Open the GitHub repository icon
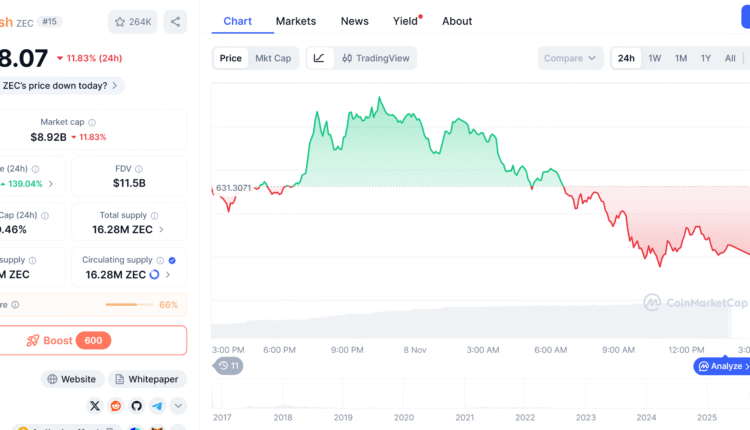Image resolution: width=750 pixels, height=430 pixels. tap(137, 405)
